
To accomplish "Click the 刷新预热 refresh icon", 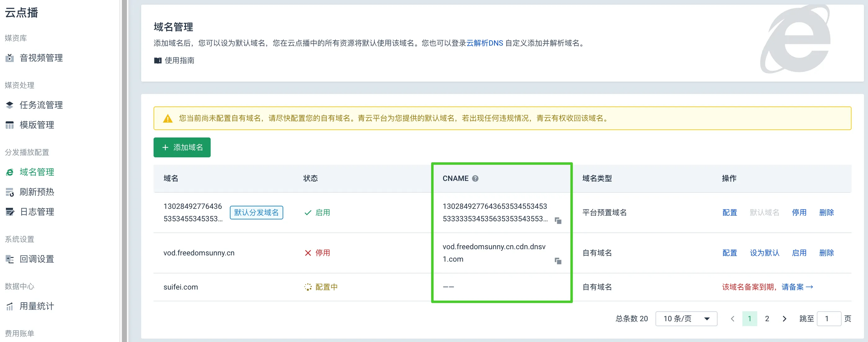I will pyautogui.click(x=9, y=192).
